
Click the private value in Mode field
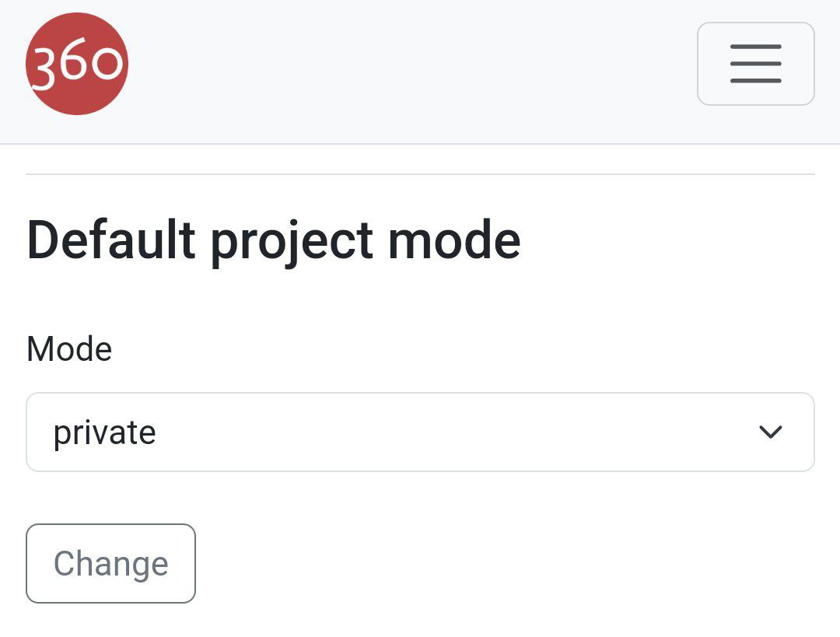(x=104, y=432)
